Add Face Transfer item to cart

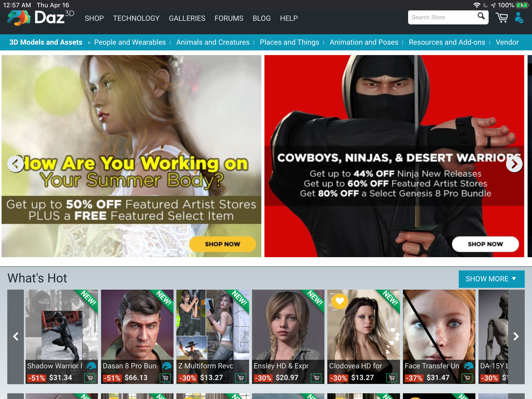click(x=467, y=378)
